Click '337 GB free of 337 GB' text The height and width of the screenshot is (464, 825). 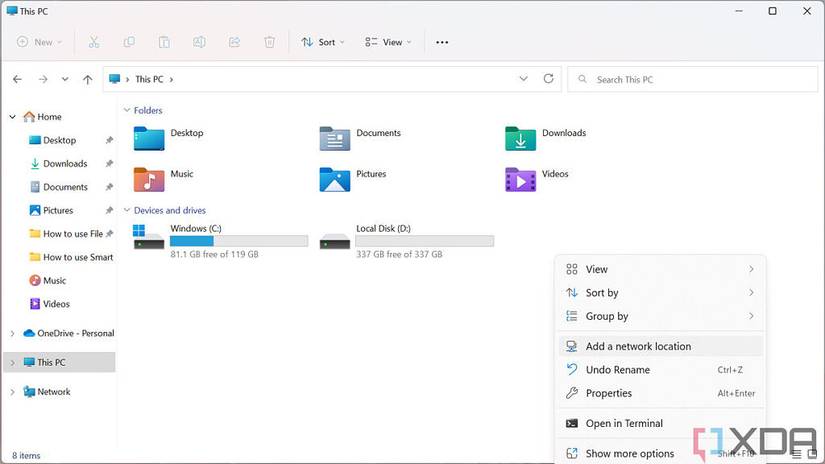(399, 254)
